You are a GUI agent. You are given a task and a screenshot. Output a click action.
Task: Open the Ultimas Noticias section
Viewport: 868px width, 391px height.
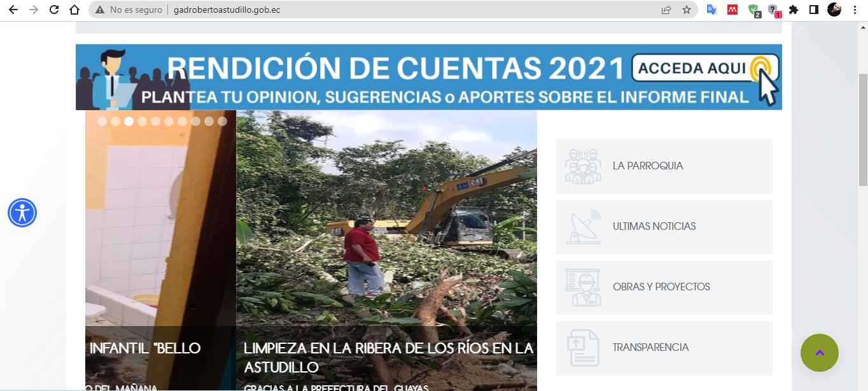click(664, 227)
